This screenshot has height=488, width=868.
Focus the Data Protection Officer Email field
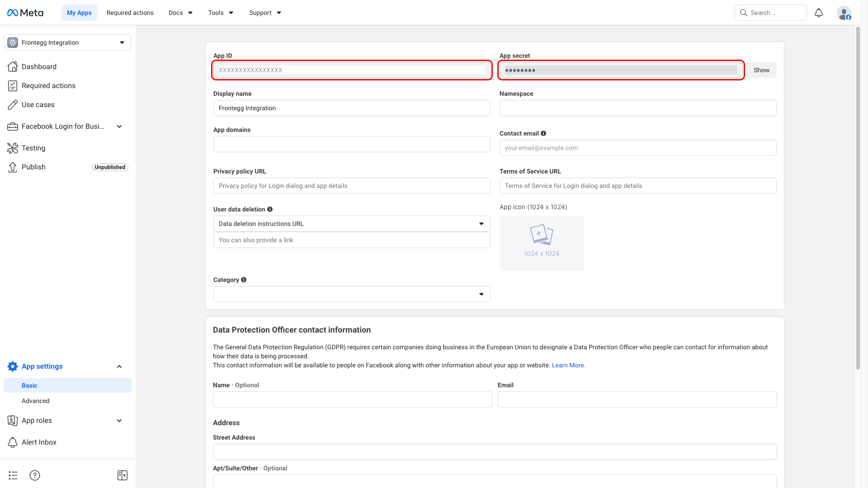637,399
